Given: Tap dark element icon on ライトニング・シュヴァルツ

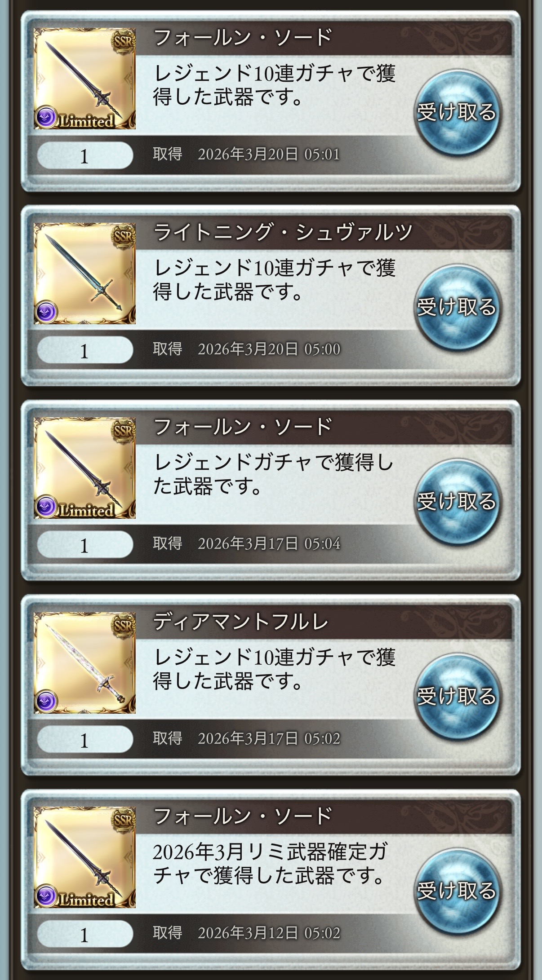Looking at the screenshot, I should click(46, 312).
